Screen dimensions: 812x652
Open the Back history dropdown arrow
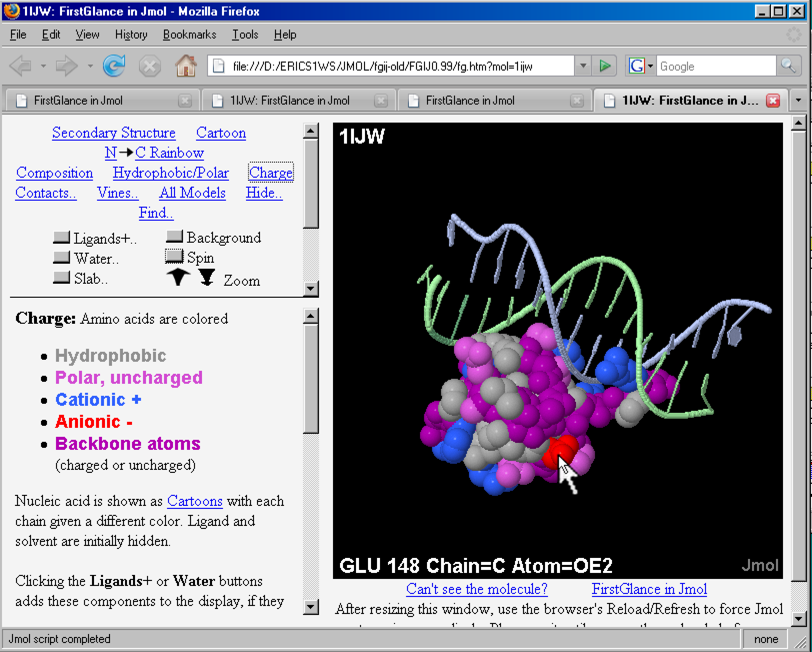click(43, 66)
